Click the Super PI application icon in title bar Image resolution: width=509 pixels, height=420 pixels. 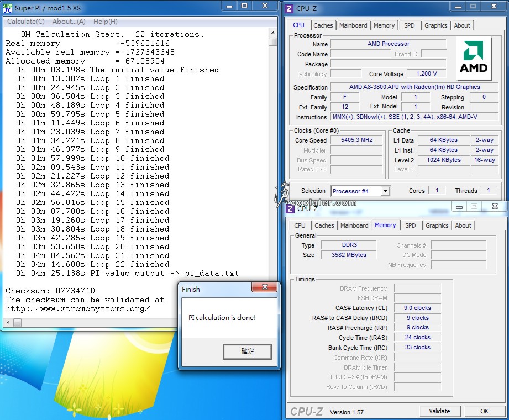(x=7, y=8)
